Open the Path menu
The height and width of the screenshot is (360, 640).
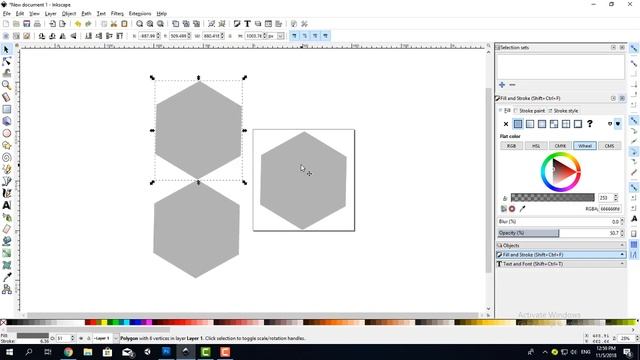pos(86,13)
